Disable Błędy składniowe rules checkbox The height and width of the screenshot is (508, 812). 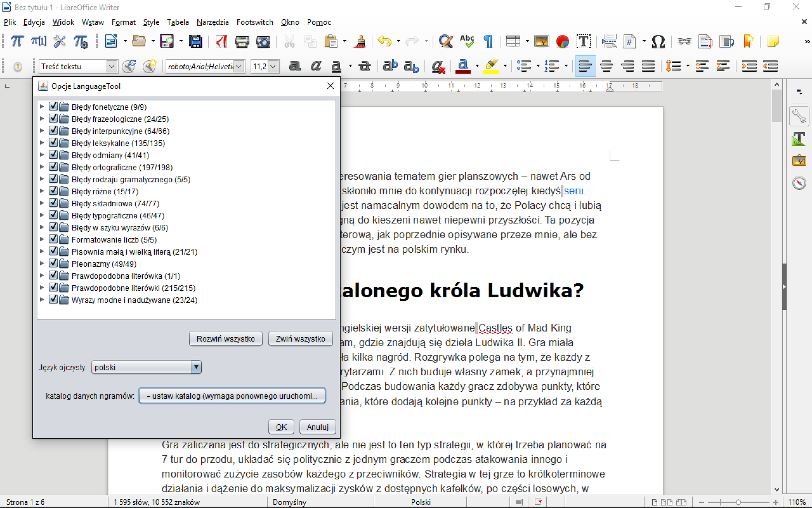53,203
